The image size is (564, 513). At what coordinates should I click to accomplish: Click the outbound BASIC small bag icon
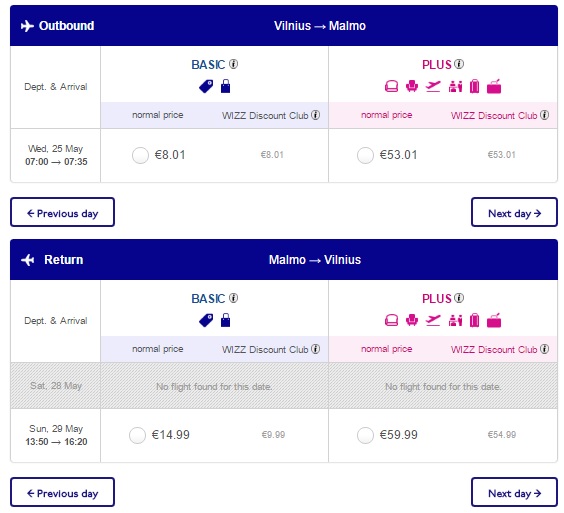tap(226, 86)
